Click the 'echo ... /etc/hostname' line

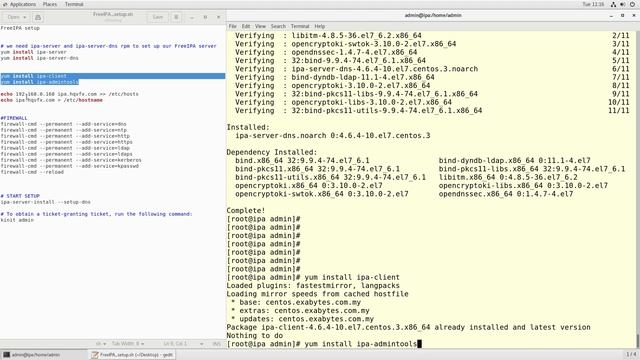click(x=51, y=100)
